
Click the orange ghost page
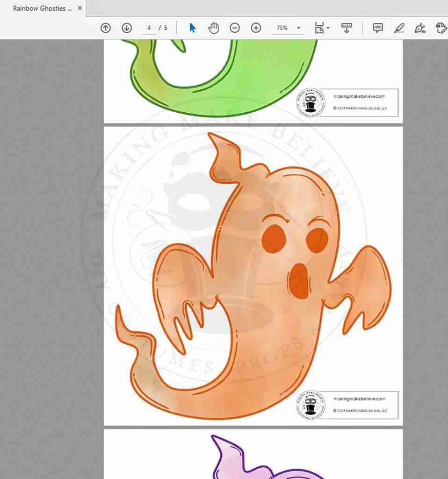253,276
